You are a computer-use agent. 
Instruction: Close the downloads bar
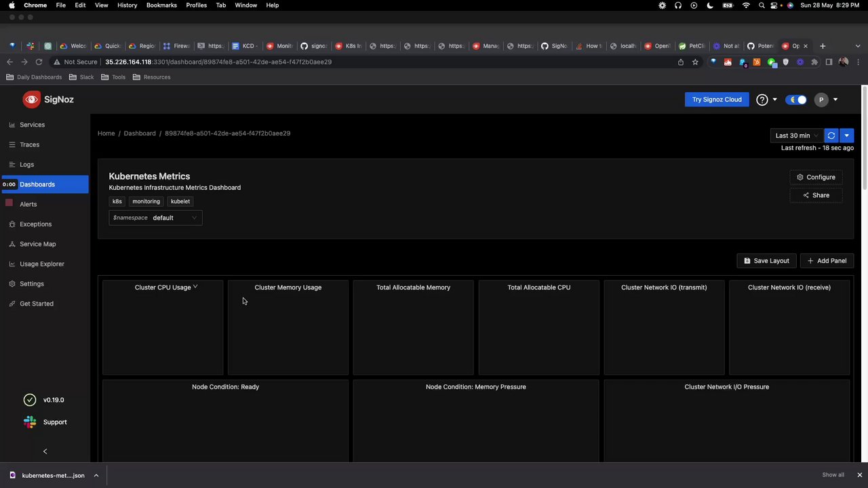click(859, 475)
